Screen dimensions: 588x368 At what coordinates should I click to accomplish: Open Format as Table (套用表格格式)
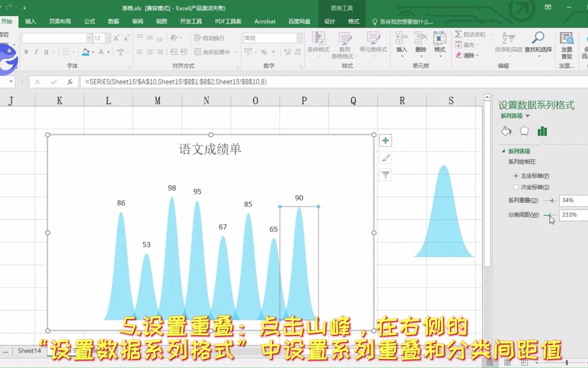[344, 46]
